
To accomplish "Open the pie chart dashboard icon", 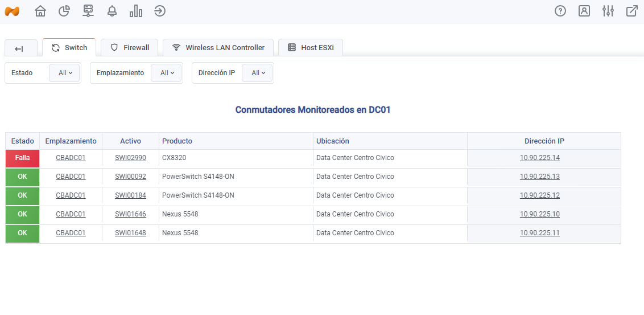I will coord(64,11).
